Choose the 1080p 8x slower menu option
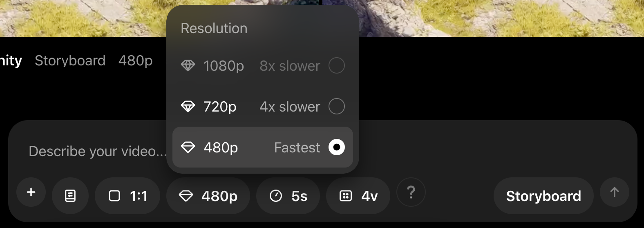 click(x=262, y=65)
